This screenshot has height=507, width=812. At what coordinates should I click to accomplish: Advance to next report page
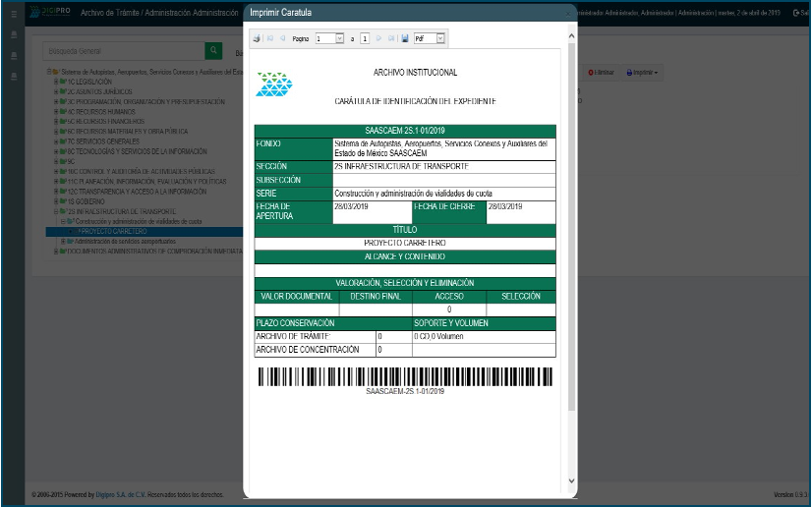(379, 38)
